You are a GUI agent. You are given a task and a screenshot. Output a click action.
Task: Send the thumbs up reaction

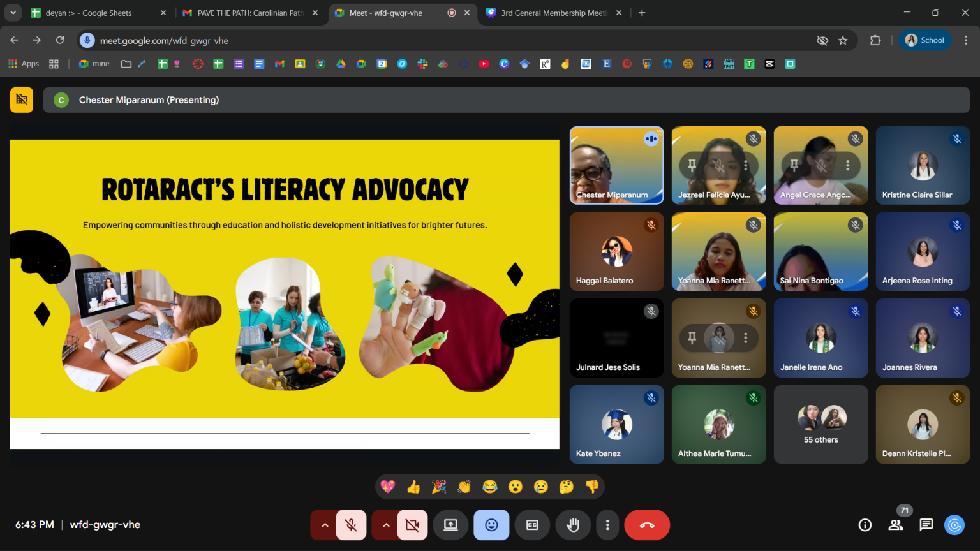coord(413,487)
